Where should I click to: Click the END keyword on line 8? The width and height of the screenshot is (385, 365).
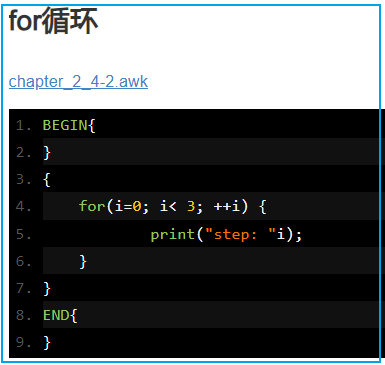point(56,315)
